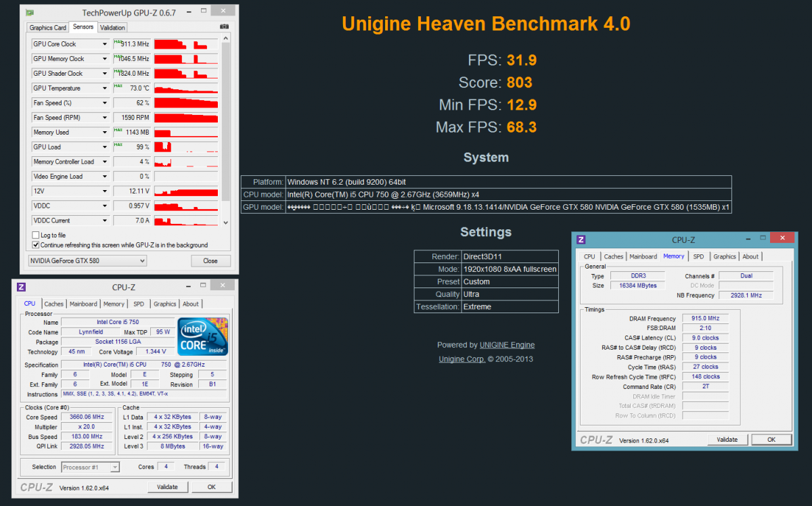Click the GPU Temperature history graph
Image resolution: width=812 pixels, height=506 pixels.
[186, 89]
